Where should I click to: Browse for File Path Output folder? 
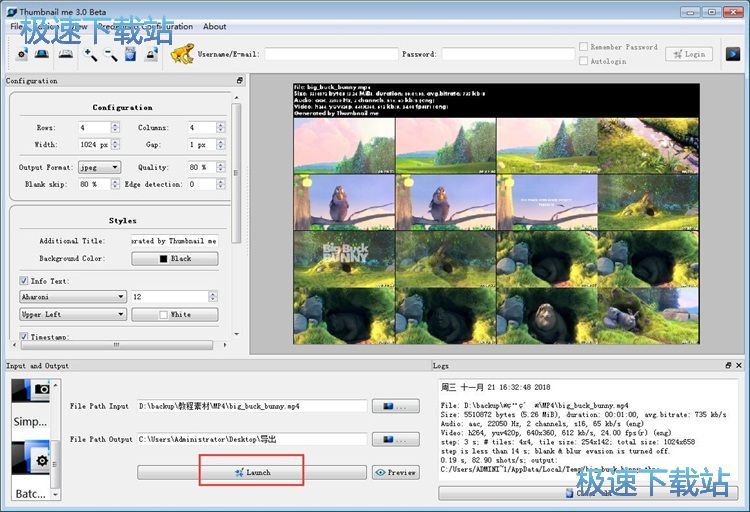pos(396,439)
